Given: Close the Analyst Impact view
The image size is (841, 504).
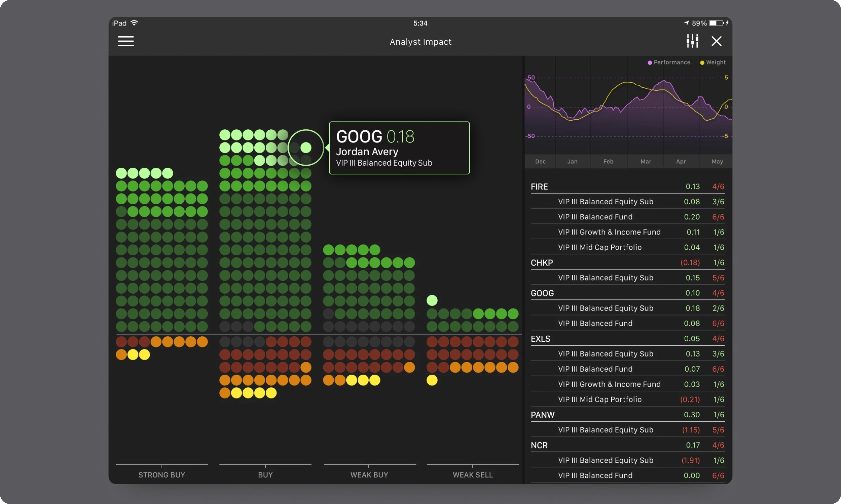Looking at the screenshot, I should pyautogui.click(x=716, y=41).
